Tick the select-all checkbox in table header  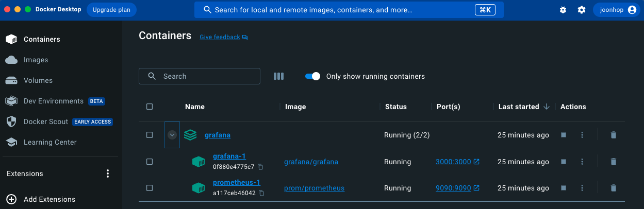pos(150,107)
